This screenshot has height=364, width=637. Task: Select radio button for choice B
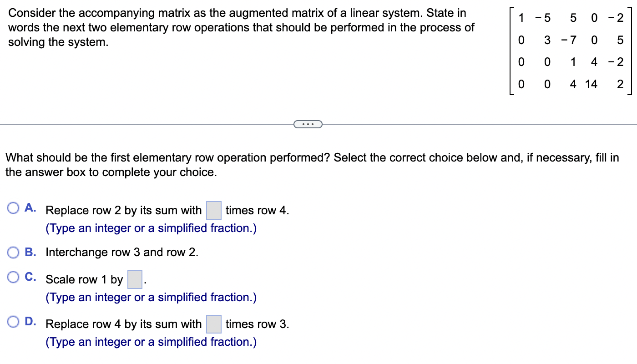click(13, 252)
